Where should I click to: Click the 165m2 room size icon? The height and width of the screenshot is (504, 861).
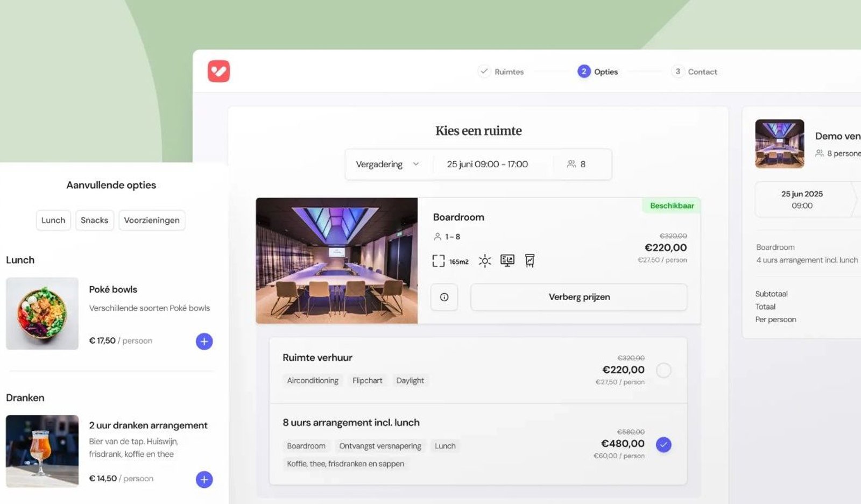point(439,261)
